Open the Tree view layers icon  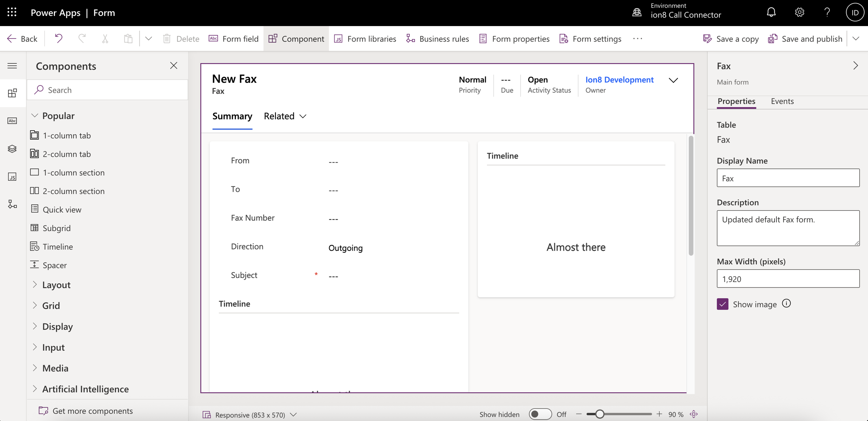12,149
